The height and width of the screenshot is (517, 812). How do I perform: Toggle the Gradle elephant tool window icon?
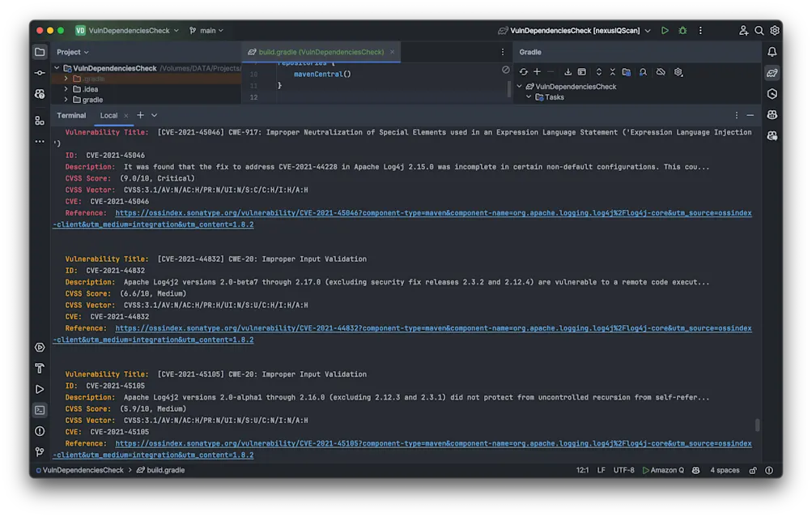point(772,73)
